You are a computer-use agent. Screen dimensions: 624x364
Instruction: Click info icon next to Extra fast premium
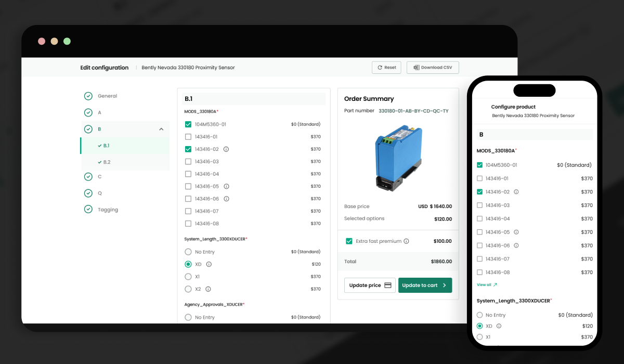406,241
